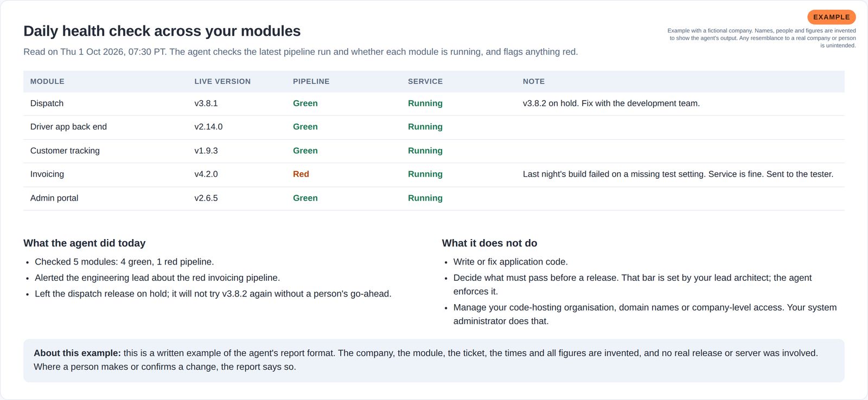Viewport: 868px width, 400px height.
Task: Click the NOTE column header
Action: pyautogui.click(x=534, y=81)
